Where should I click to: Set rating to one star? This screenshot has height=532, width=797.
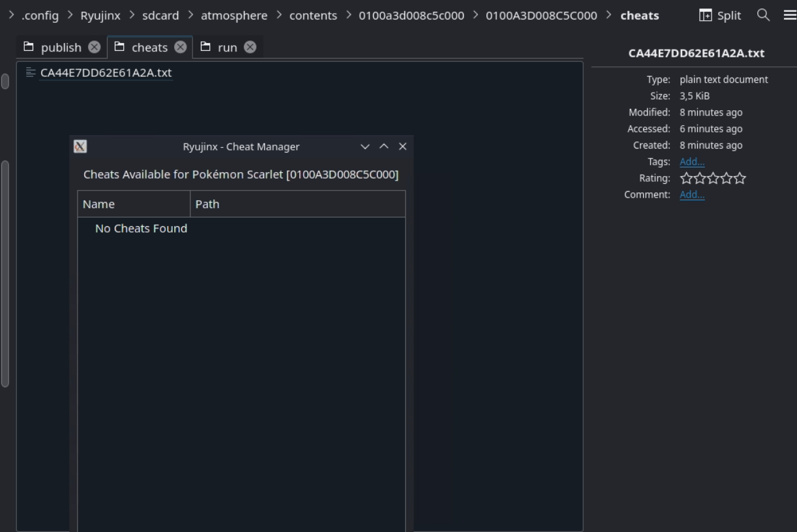pos(686,179)
